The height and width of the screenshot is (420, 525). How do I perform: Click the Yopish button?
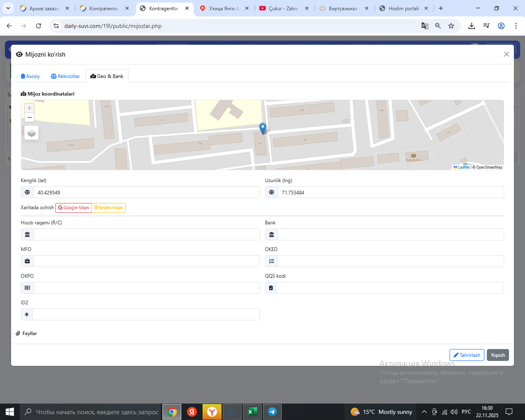(x=498, y=355)
